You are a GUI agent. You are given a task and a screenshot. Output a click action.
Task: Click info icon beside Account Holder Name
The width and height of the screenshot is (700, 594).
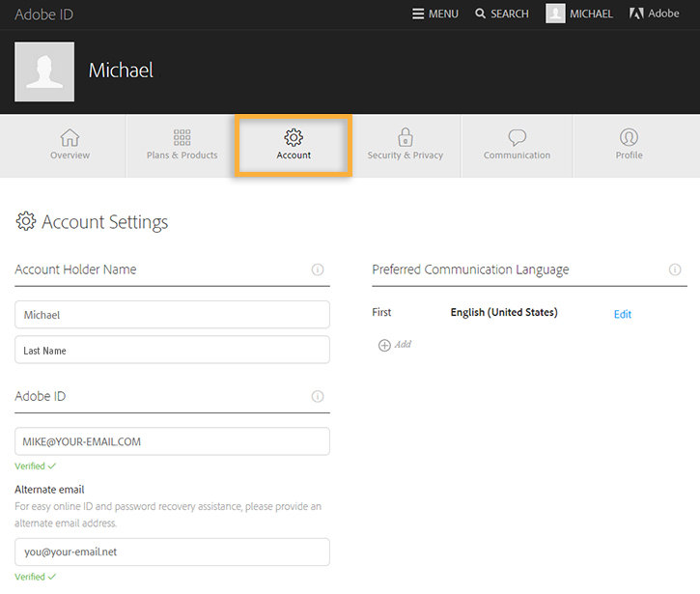coord(318,269)
